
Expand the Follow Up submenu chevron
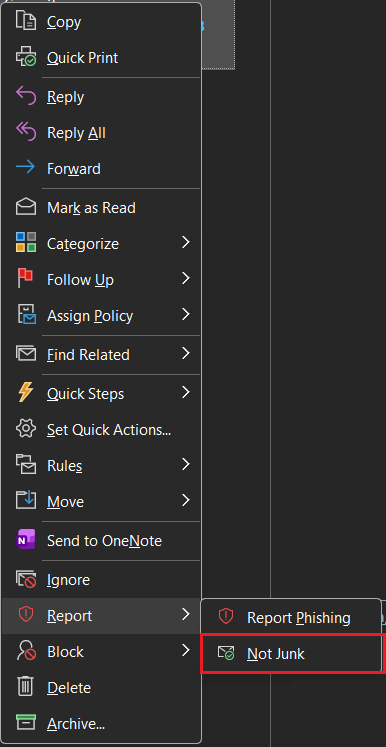click(186, 279)
